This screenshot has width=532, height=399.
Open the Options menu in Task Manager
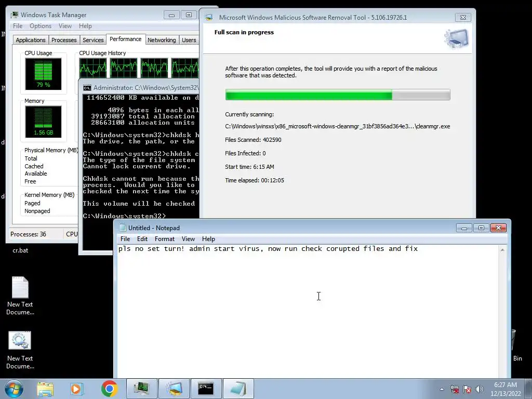click(41, 26)
